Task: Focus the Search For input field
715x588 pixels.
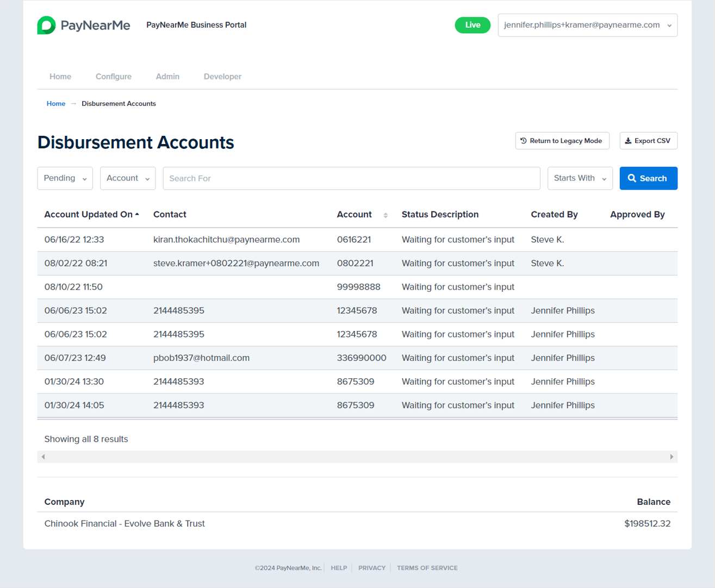Action: [351, 178]
